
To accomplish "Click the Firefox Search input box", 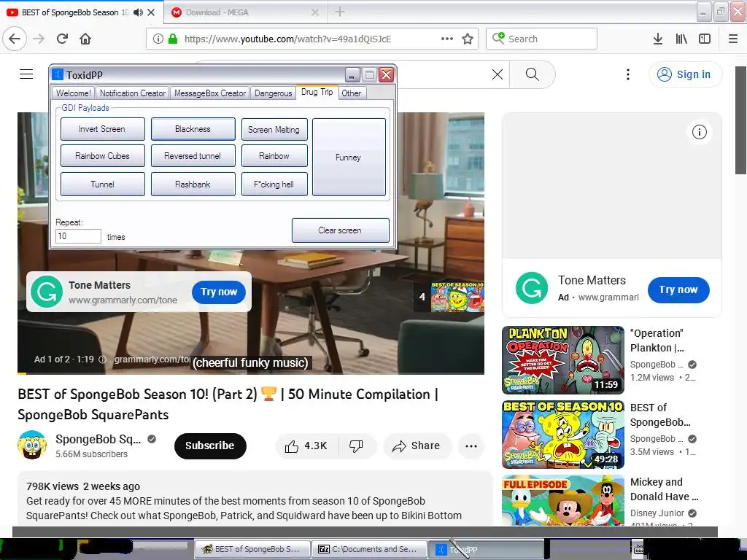I will 542,39.
